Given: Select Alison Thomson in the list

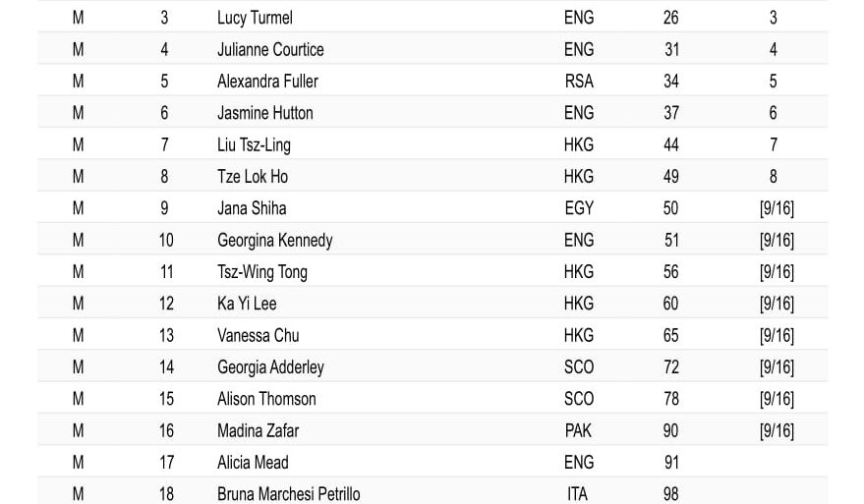Looking at the screenshot, I should coord(266,399).
